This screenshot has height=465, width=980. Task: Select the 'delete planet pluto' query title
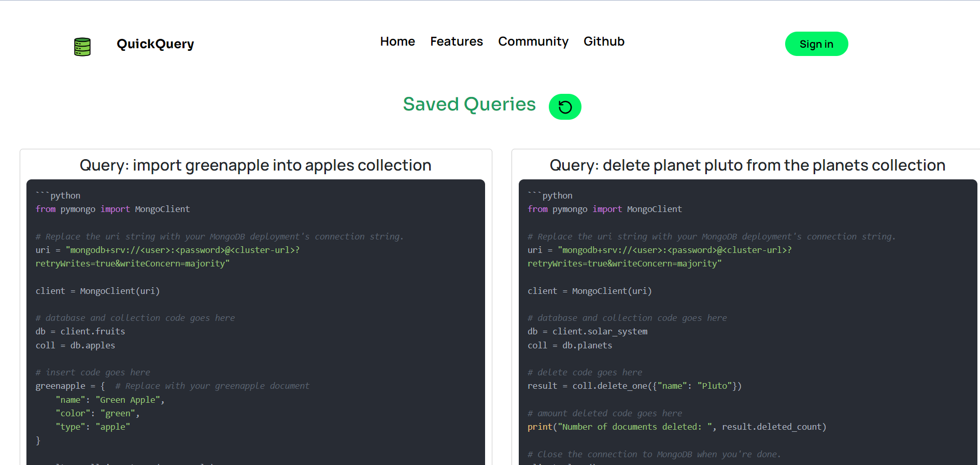click(747, 165)
